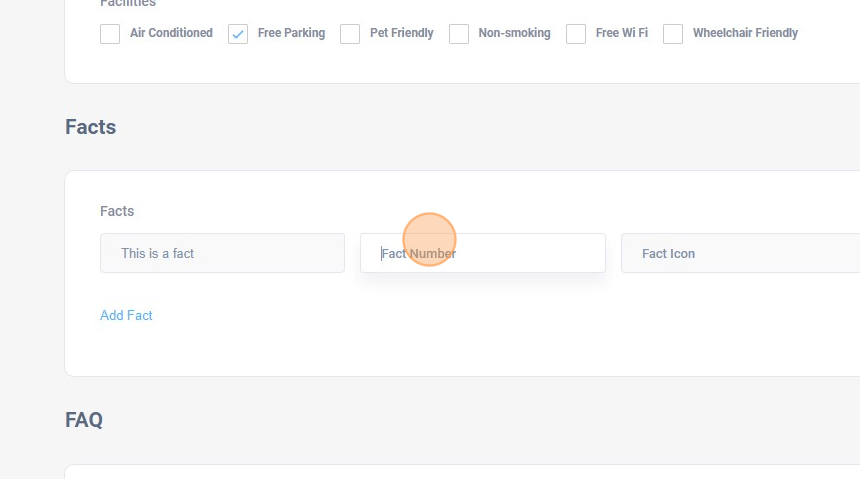Click the Wheelchair Friendly label text
Screen dimensions: 860x479
745,33
